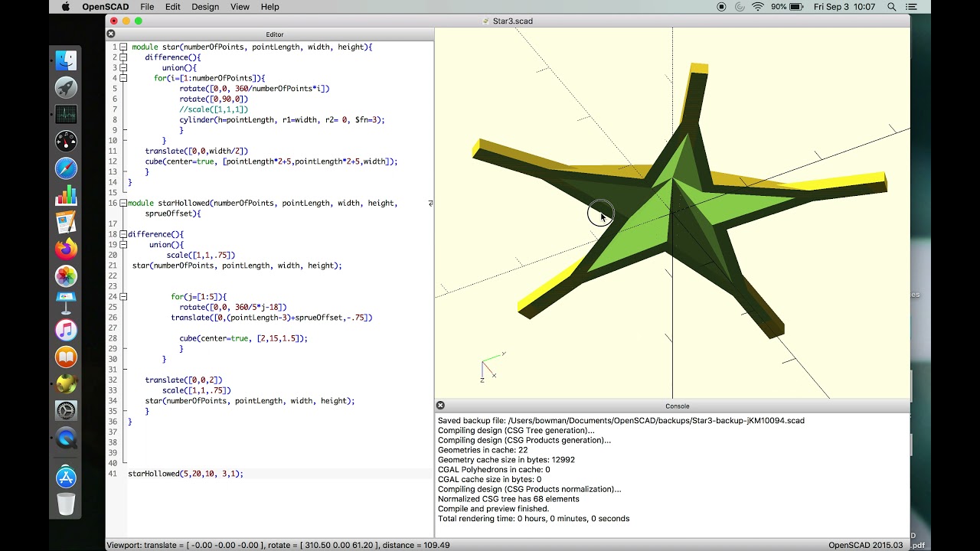Open Keynote from the dock
Screen dimensions: 980x551
tap(66, 302)
